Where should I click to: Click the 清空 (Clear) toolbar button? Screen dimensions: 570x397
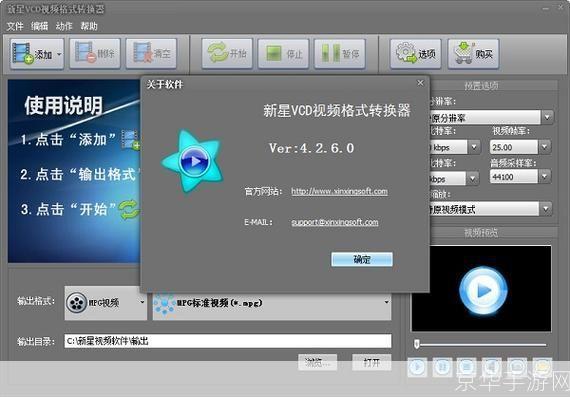(x=151, y=54)
